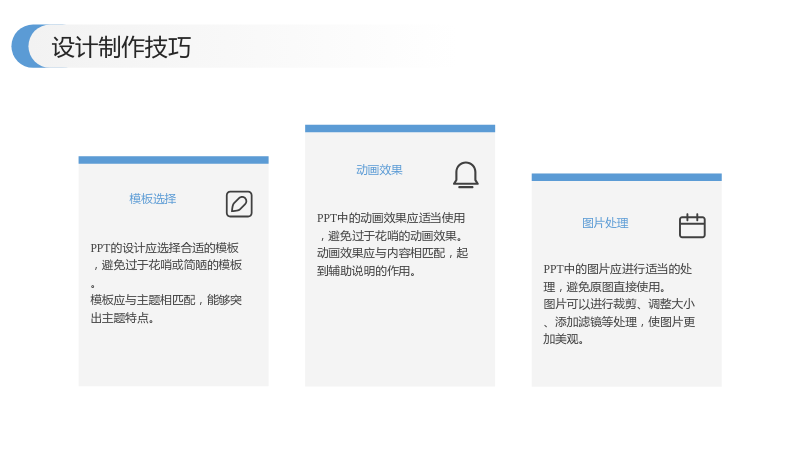Click the text 'PPT中的动画效果应适当使用'
800x450 pixels.
coord(391,218)
